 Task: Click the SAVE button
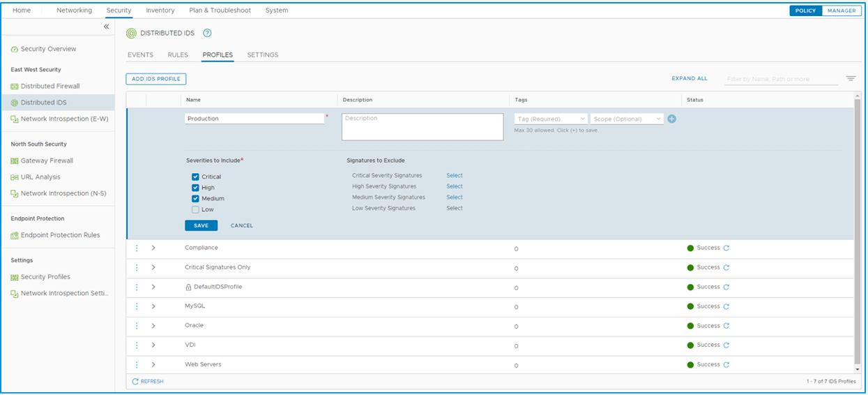[201, 225]
